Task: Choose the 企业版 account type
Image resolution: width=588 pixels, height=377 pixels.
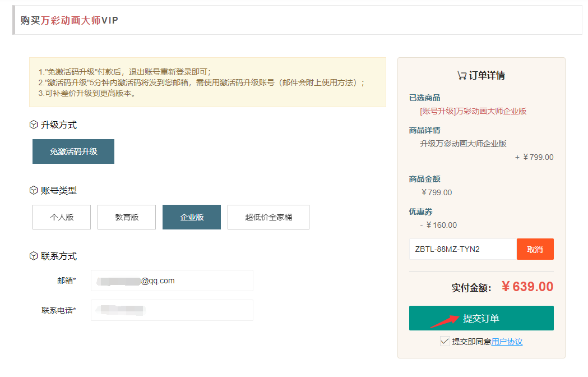Action: coord(192,217)
